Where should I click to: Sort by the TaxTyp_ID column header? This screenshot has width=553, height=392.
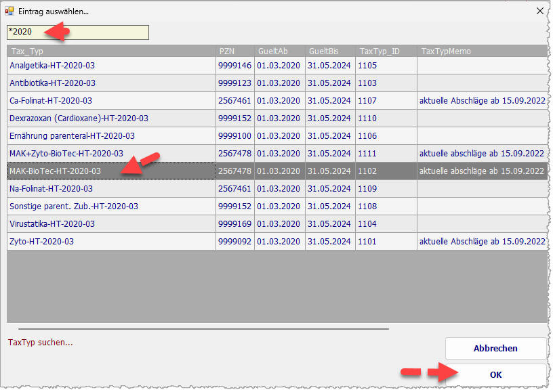(x=386, y=51)
